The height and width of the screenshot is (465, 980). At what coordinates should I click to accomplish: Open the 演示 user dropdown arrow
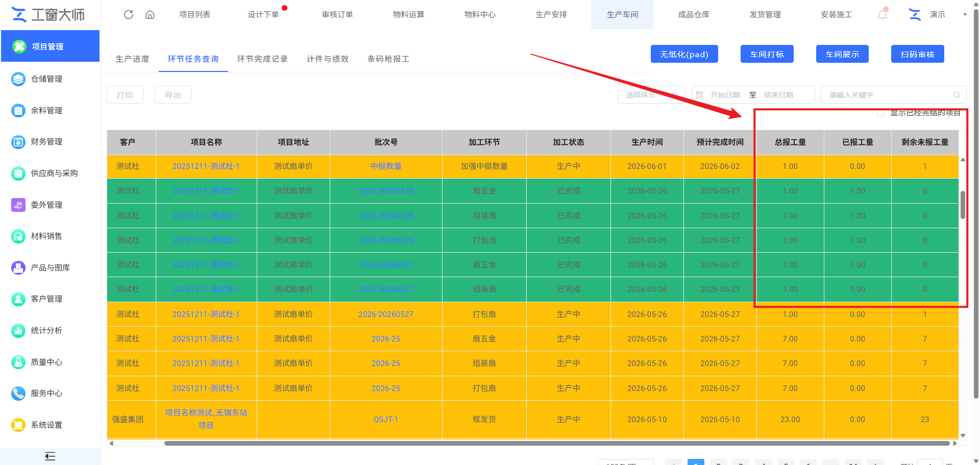coord(965,14)
